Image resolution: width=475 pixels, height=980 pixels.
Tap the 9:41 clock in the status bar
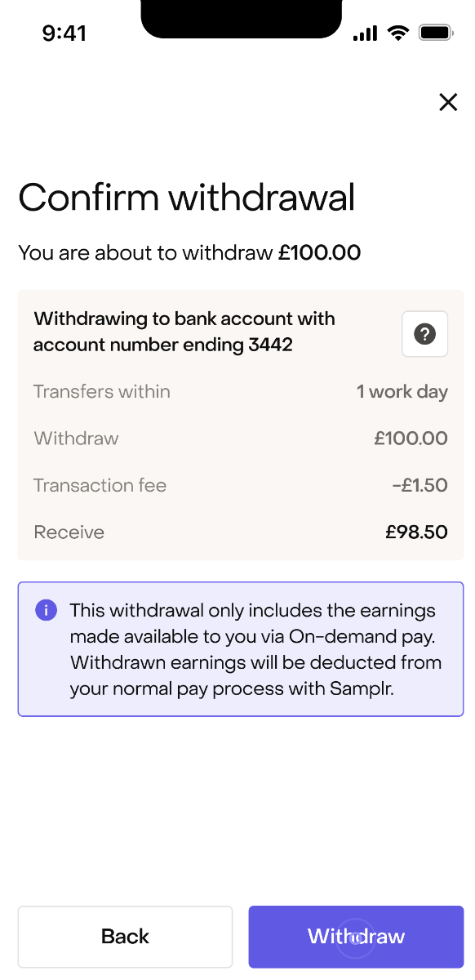[x=64, y=33]
